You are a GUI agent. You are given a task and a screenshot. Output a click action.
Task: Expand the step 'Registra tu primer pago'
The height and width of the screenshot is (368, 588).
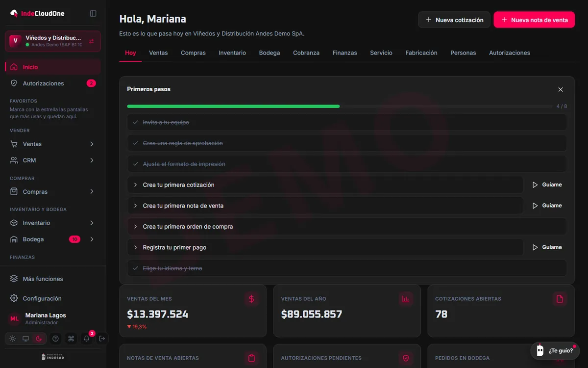[325, 247]
